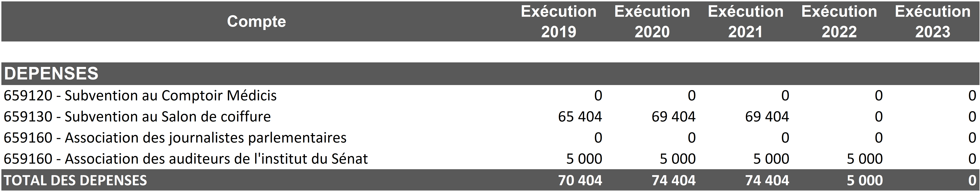Click the Compte column header
The width and height of the screenshot is (980, 191).
tap(256, 21)
